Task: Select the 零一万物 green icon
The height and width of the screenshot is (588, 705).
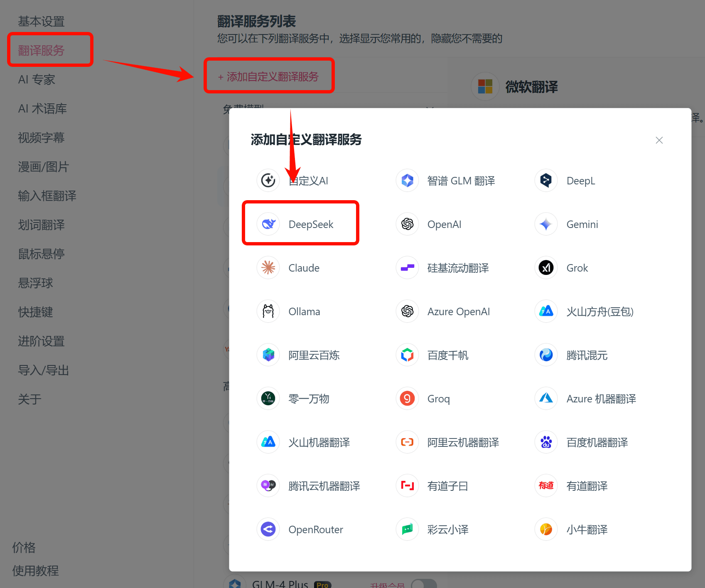Action: (268, 399)
